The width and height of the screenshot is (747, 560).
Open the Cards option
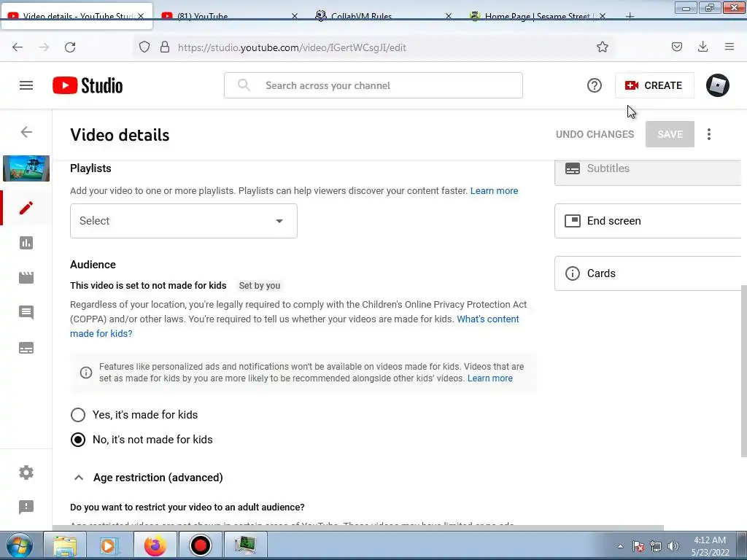coord(648,273)
